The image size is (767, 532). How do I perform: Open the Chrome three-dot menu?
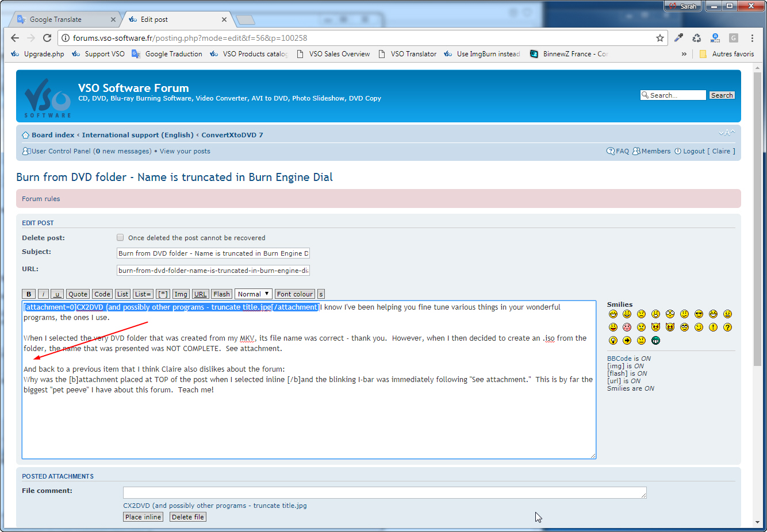[x=752, y=38]
